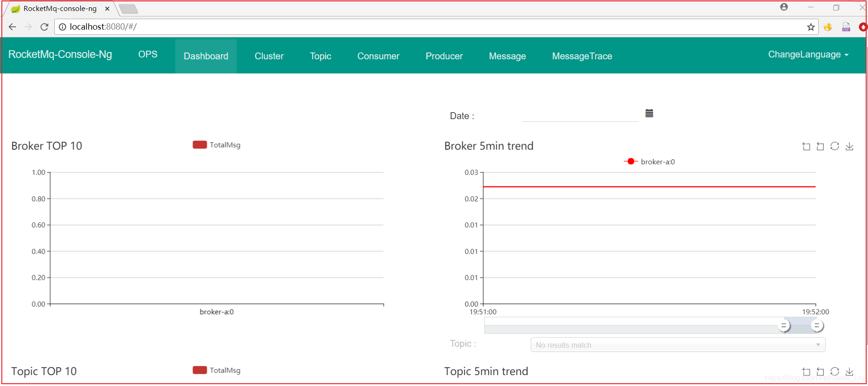Switch to the Dashboard tab
868x386 pixels.
click(x=206, y=56)
